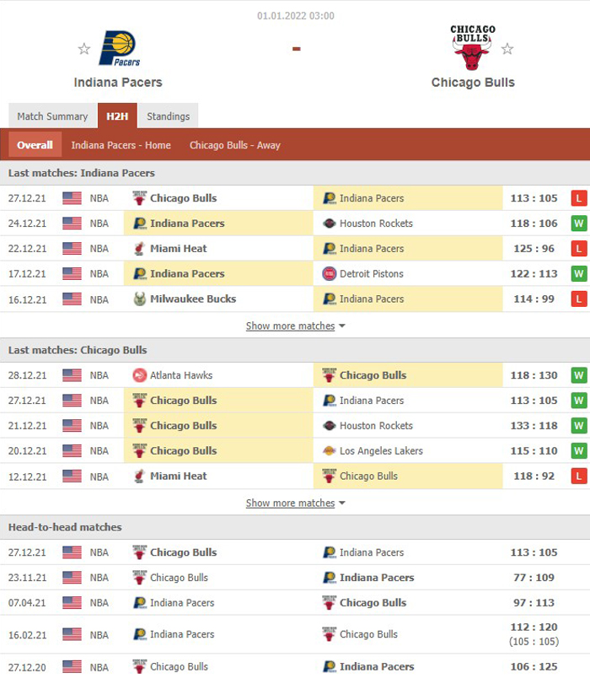
Task: Click the match date 01.01.2022 03:00
Action: 296,16
